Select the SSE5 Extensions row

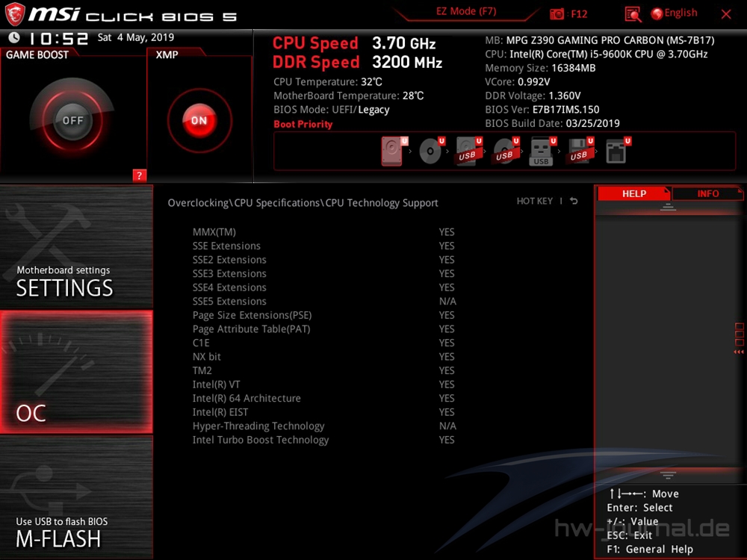(x=324, y=301)
